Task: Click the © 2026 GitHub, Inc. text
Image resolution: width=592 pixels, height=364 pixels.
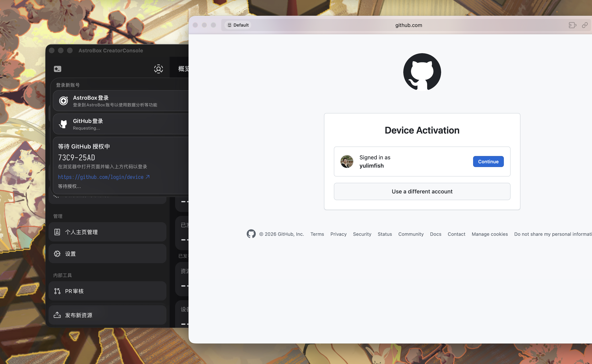Action: [282, 234]
